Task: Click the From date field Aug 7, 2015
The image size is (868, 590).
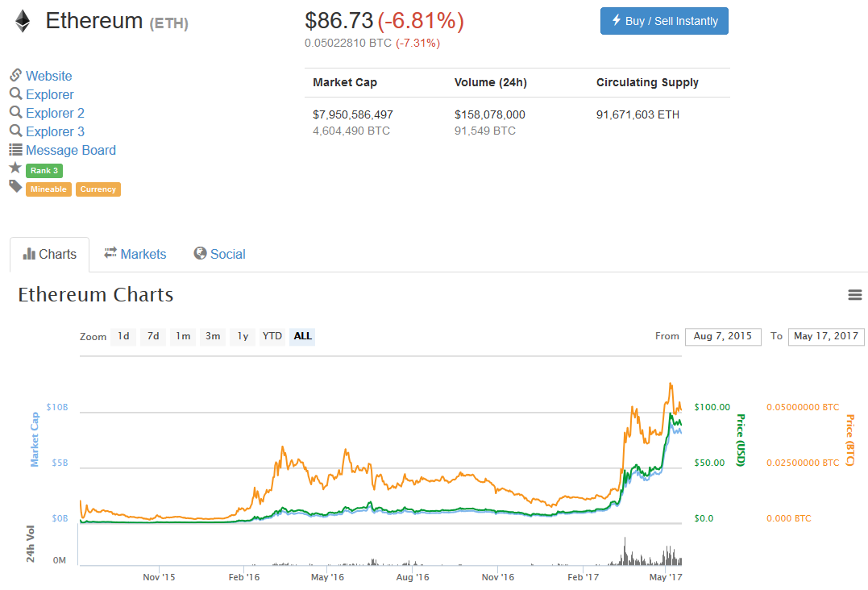Action: [723, 337]
